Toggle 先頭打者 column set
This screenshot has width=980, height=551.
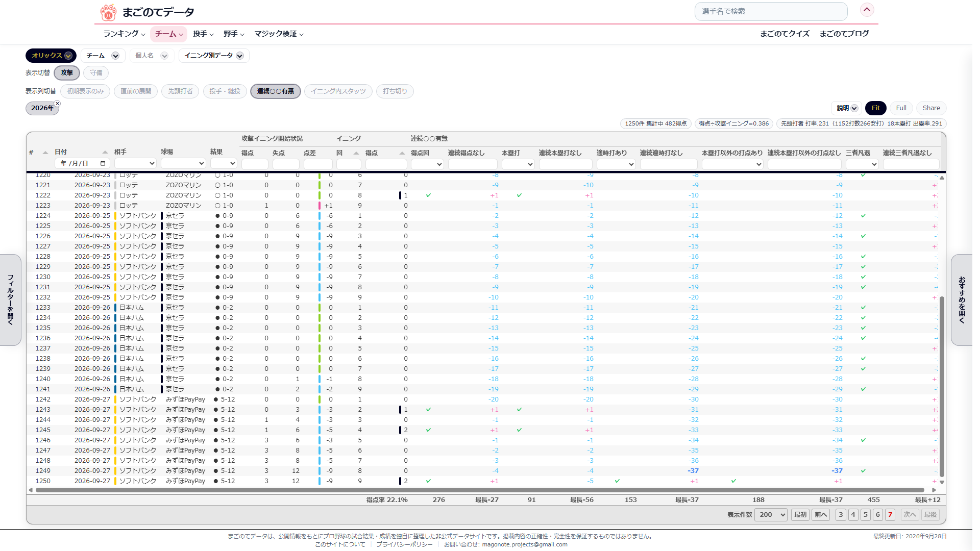(x=180, y=91)
